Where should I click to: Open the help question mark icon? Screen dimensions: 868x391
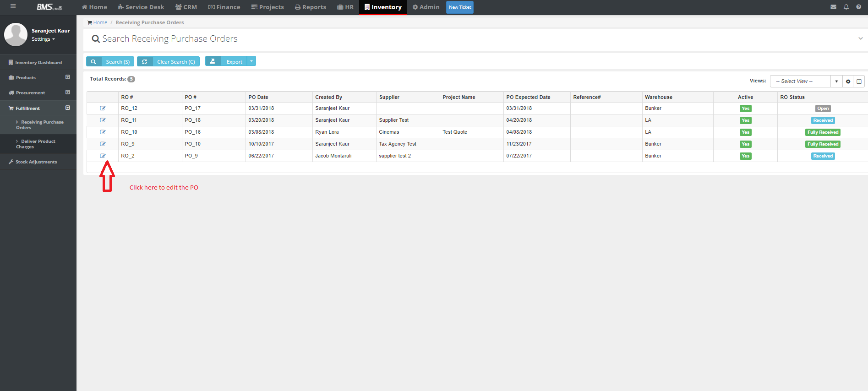pyautogui.click(x=858, y=7)
